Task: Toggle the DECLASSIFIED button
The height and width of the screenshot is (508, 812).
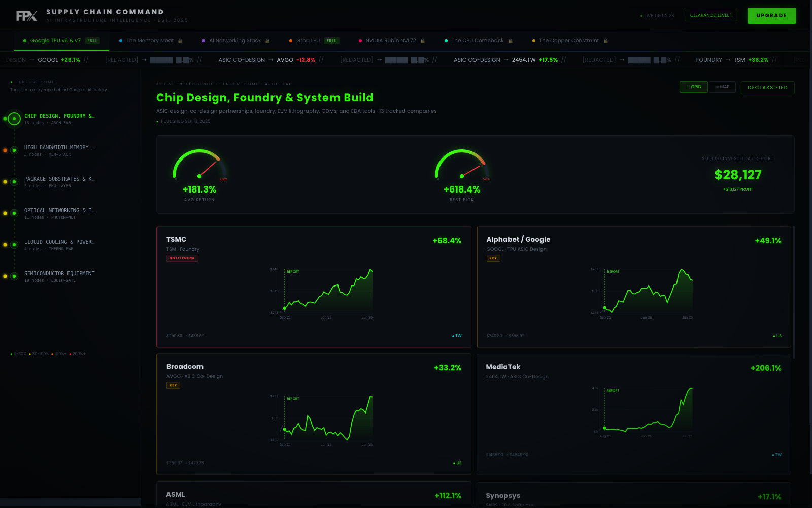Action: [767, 88]
